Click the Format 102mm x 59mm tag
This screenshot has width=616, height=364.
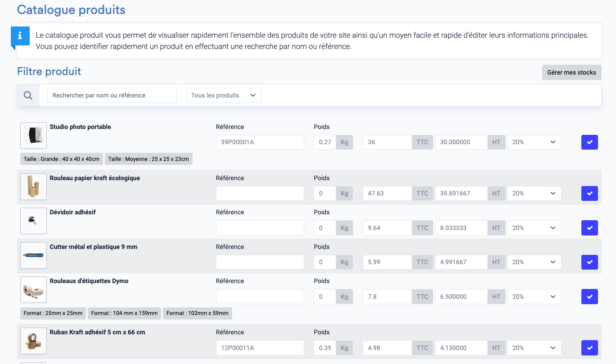197,313
